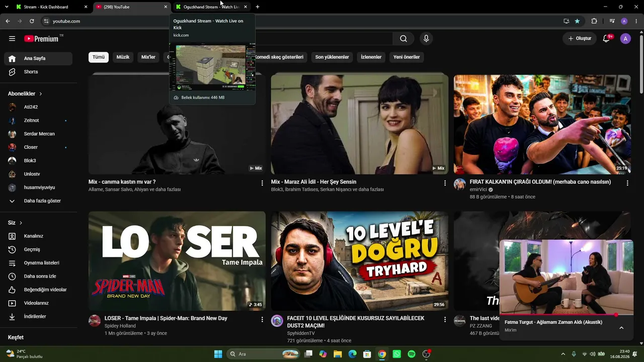Select the Yeni öneriler filter chip
The width and height of the screenshot is (644, 362).
click(x=407, y=57)
